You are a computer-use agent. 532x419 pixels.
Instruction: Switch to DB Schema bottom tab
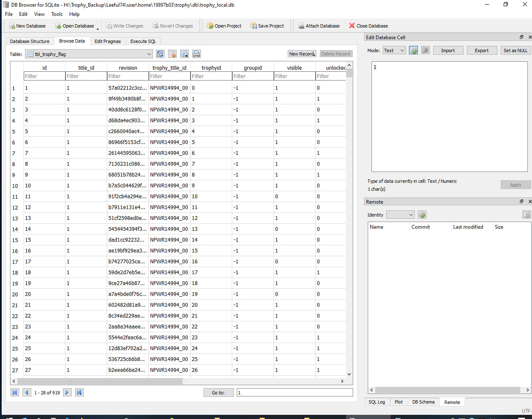click(x=423, y=402)
